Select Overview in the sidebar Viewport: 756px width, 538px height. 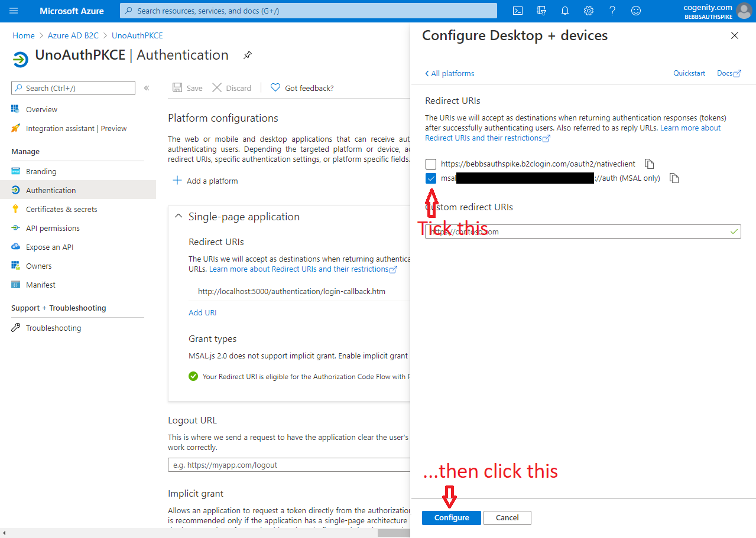tap(42, 109)
